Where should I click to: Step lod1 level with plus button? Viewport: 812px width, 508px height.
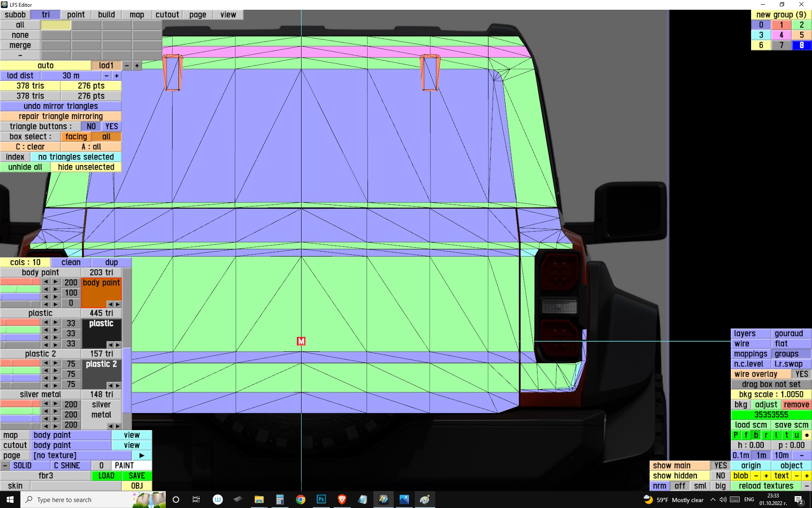pyautogui.click(x=137, y=66)
